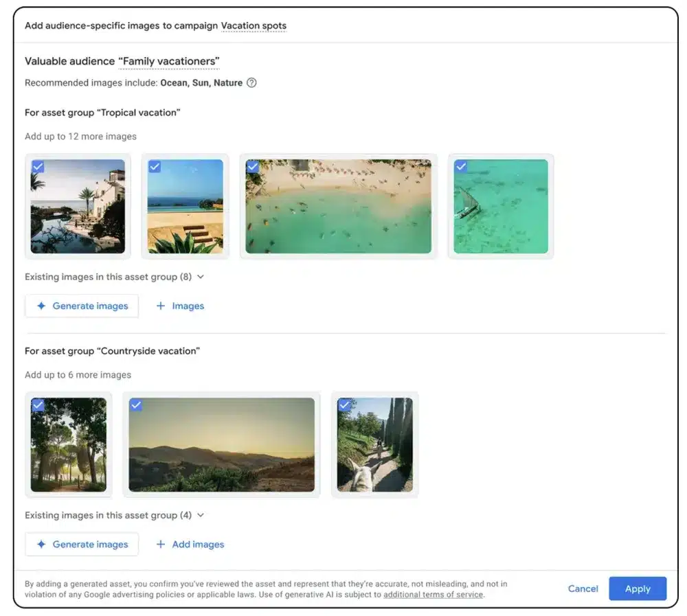Deselect the aerial beach shore image
Viewport: 687px width, 616px height.
[254, 166]
